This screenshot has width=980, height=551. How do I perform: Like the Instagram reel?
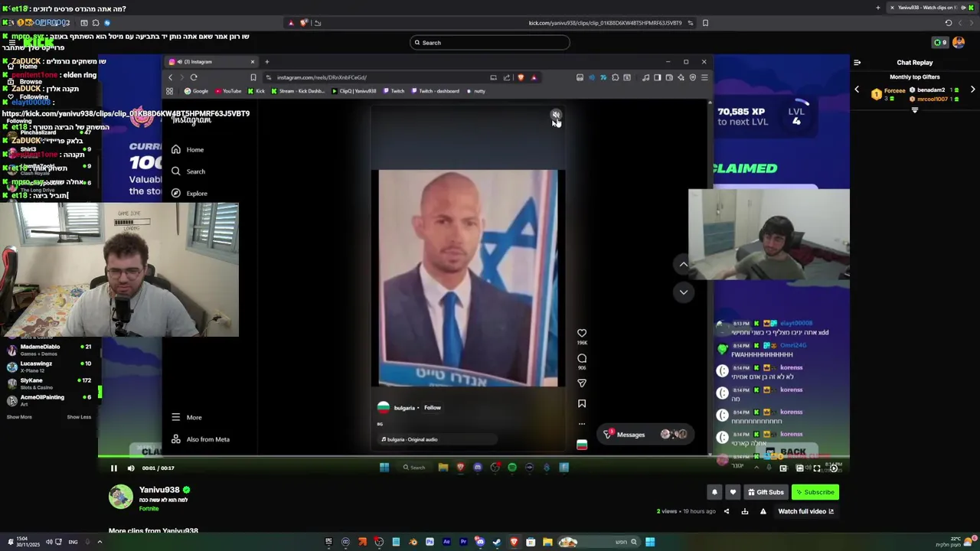[582, 333]
